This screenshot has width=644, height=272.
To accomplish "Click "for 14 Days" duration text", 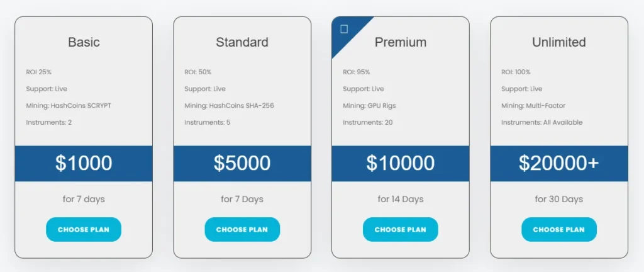I will [x=401, y=199].
